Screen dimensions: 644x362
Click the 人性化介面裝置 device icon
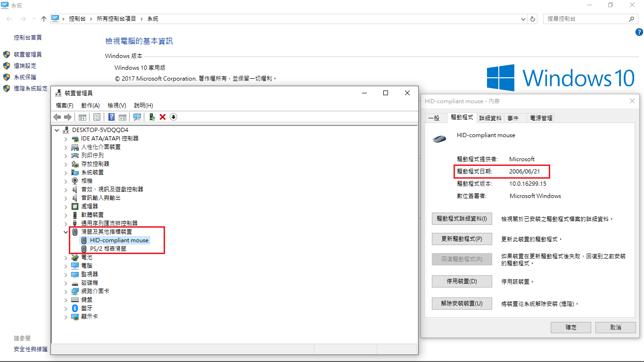[x=75, y=147]
